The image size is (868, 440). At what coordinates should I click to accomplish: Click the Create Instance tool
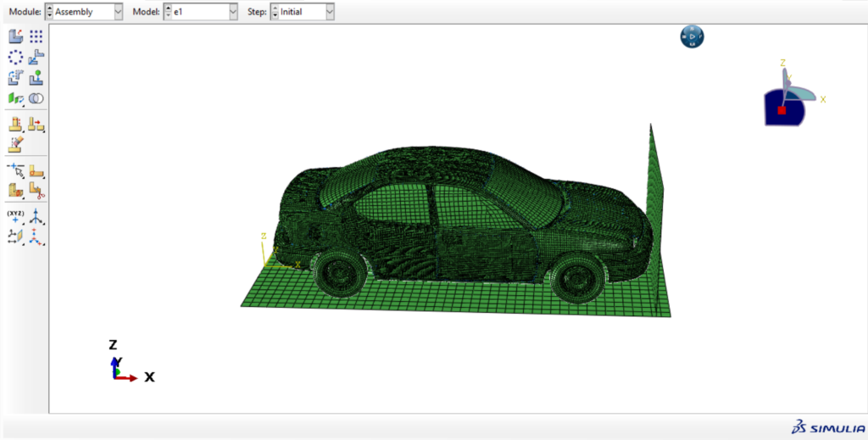pos(16,36)
